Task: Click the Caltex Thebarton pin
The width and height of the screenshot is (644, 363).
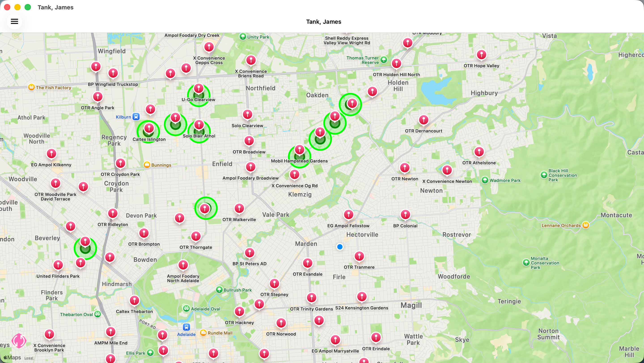Action: click(x=134, y=300)
